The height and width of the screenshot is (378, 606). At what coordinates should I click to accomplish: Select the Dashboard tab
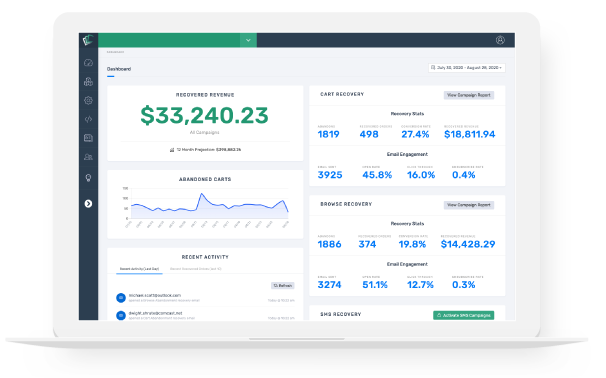[119, 69]
